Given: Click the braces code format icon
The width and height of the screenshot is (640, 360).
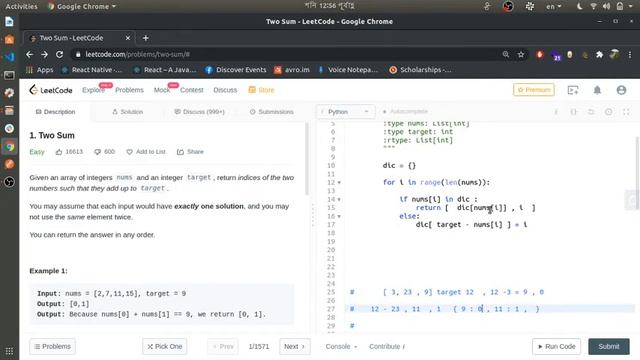Looking at the screenshot, I should click(573, 112).
